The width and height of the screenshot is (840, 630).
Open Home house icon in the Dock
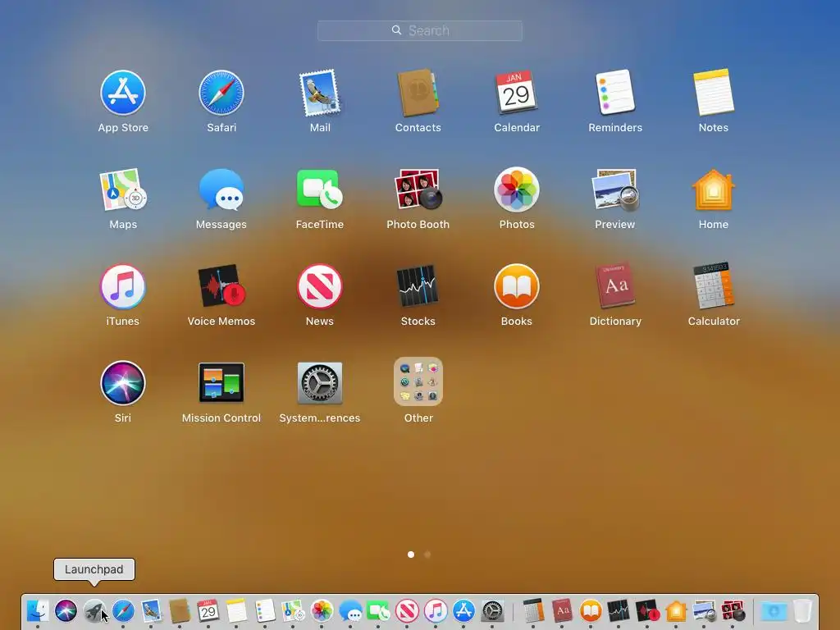pos(676,610)
